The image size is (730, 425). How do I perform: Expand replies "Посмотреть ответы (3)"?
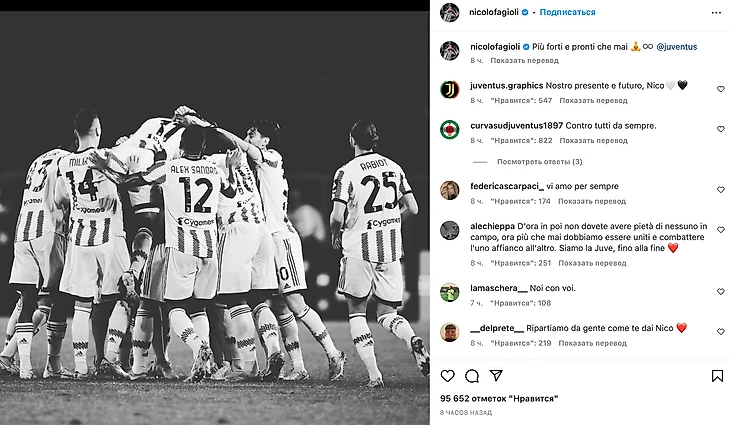tap(540, 162)
